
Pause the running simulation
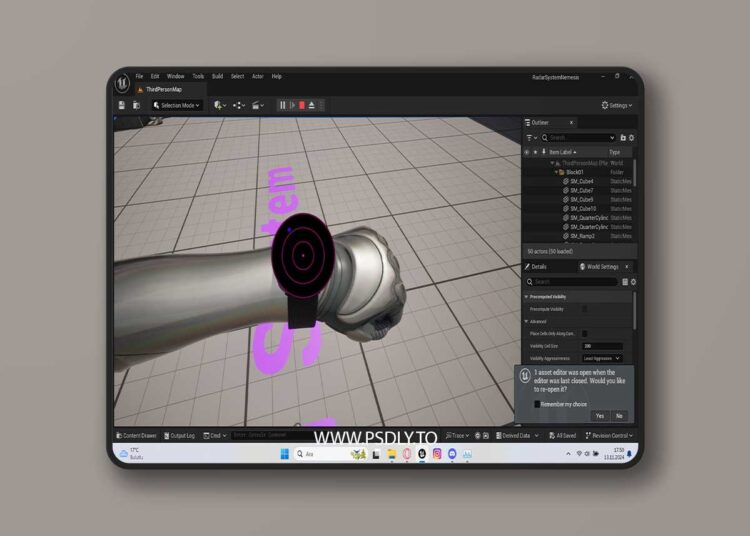(282, 105)
